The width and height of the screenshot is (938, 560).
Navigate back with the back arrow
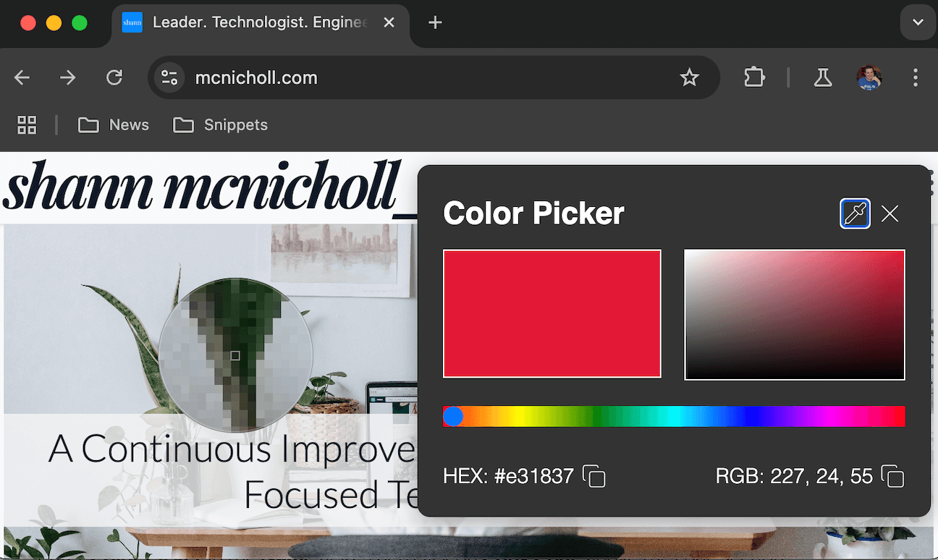point(22,77)
